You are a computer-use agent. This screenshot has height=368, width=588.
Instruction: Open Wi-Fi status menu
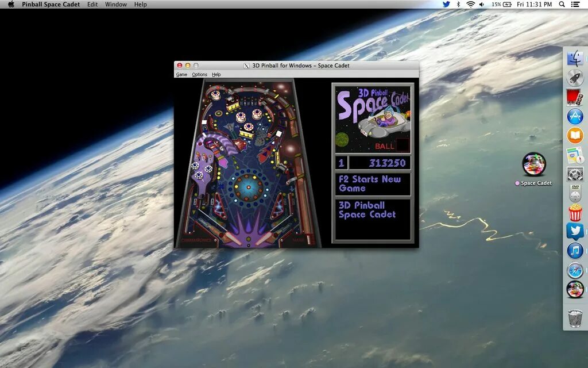click(470, 4)
